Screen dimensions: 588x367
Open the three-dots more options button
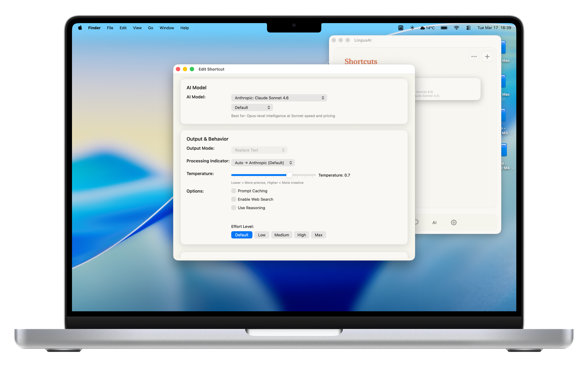[x=474, y=57]
